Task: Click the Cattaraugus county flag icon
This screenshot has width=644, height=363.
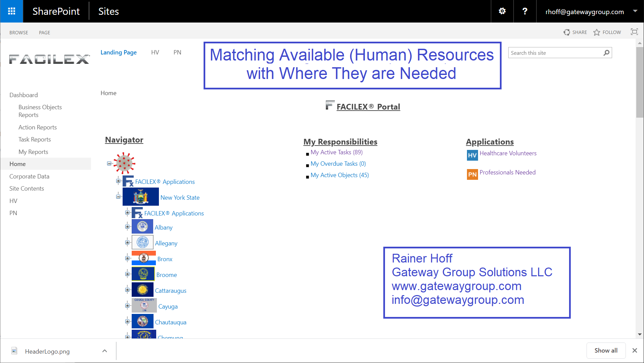Action: click(142, 290)
